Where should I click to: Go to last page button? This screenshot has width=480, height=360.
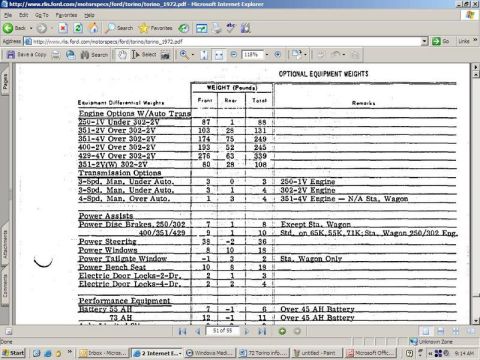pyautogui.click(x=262, y=331)
